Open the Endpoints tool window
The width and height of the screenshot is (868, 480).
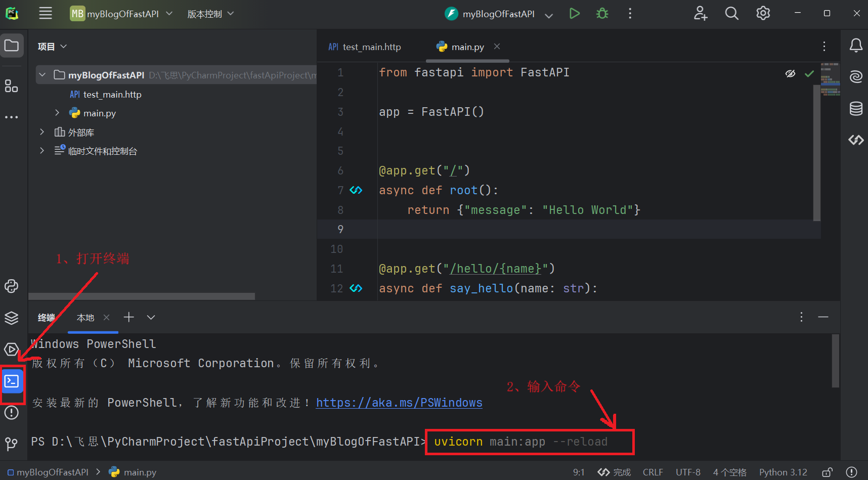coord(856,140)
